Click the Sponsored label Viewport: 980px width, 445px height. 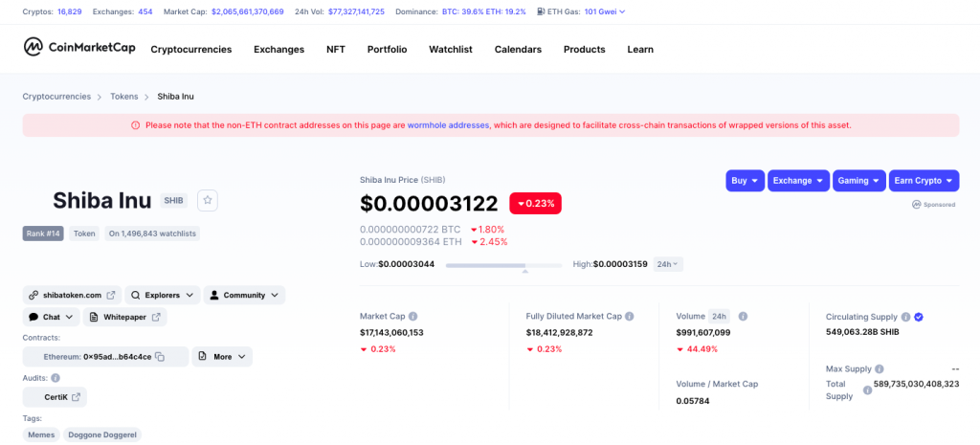click(934, 205)
